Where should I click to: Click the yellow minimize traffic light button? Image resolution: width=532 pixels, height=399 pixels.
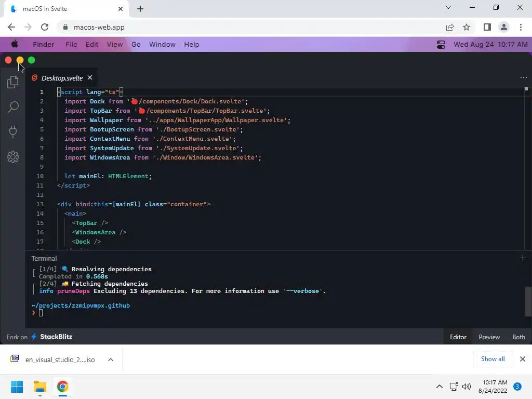click(20, 60)
